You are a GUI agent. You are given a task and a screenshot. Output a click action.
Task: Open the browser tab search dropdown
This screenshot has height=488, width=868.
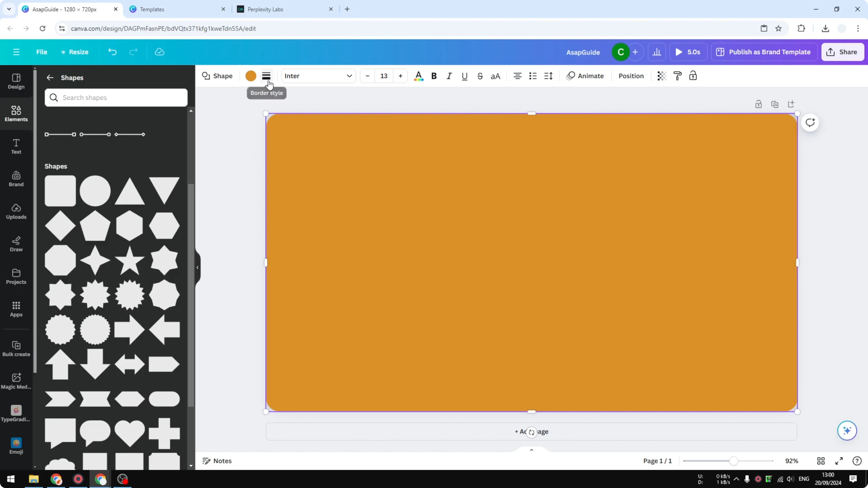click(x=9, y=9)
